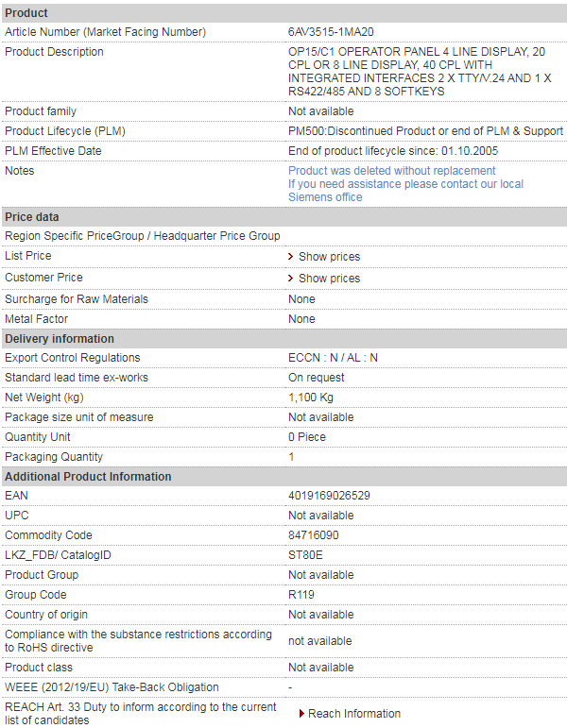Click the red chevron beside List Price
Screen dimensions: 567x728
point(290,257)
